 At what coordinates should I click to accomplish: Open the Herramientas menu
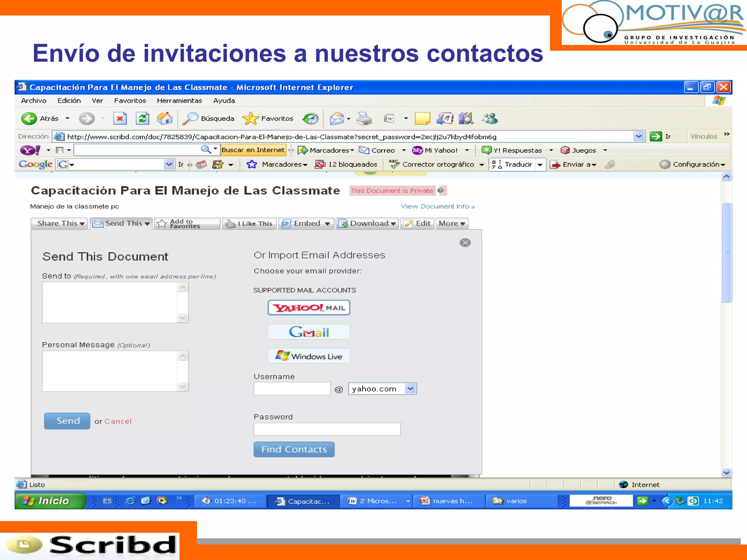pos(179,101)
